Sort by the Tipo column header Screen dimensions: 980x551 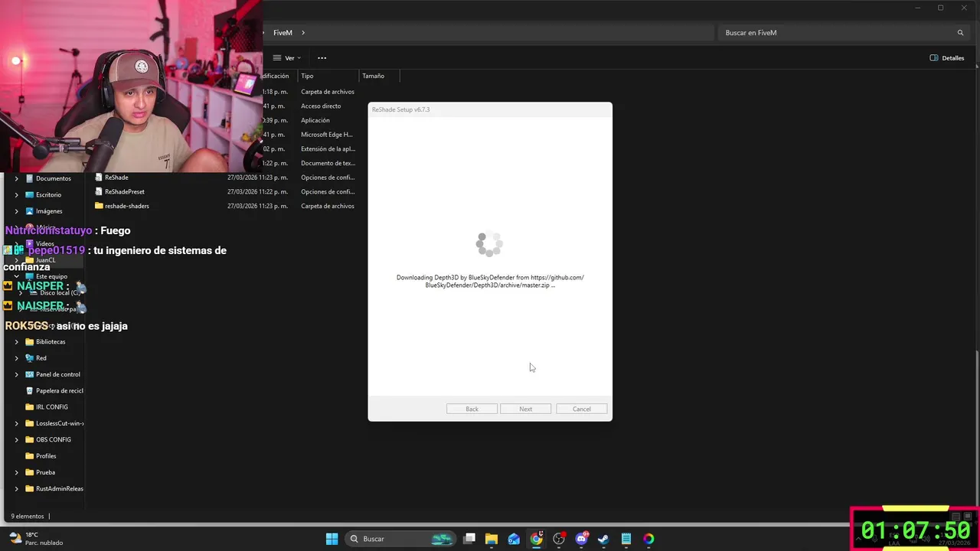point(307,76)
